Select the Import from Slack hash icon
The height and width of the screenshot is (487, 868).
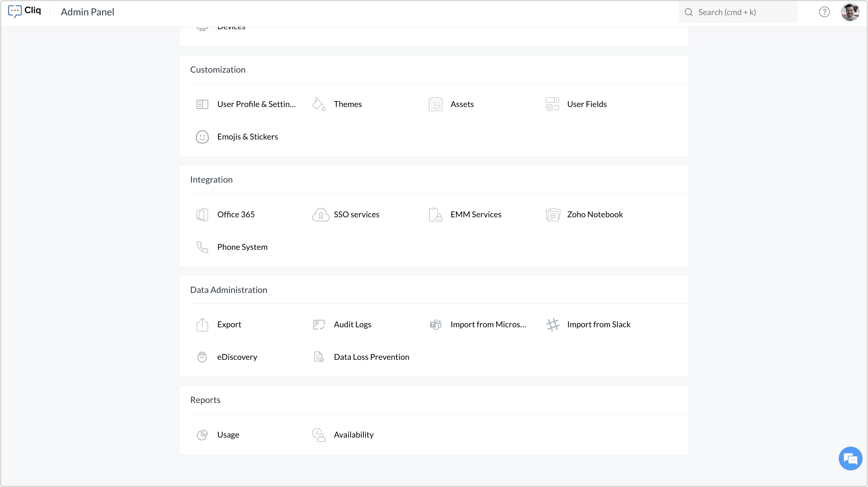[x=553, y=325]
